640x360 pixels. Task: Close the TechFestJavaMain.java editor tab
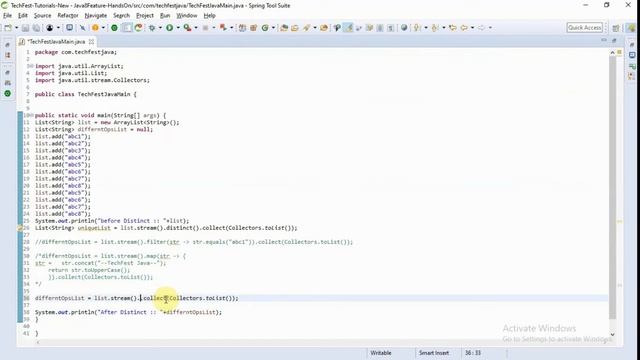click(91, 42)
